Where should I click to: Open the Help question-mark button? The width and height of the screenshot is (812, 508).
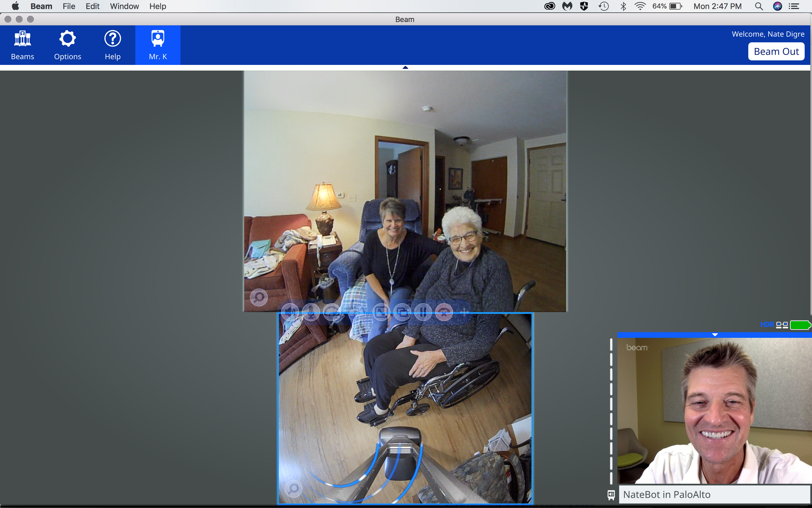coord(112,45)
